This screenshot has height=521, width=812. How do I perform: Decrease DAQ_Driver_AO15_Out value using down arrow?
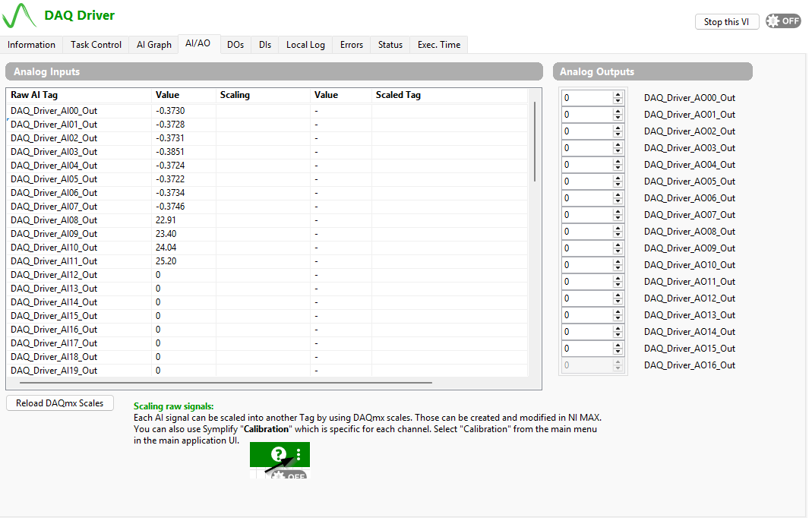point(618,352)
